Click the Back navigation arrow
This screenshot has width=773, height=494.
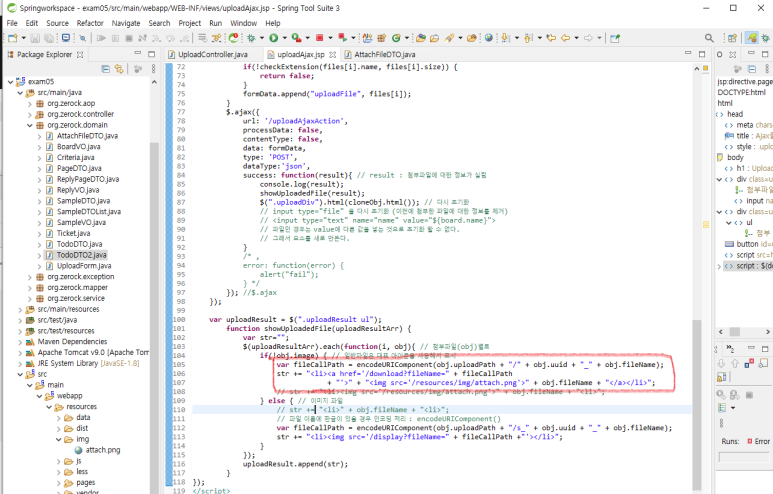tap(565, 38)
